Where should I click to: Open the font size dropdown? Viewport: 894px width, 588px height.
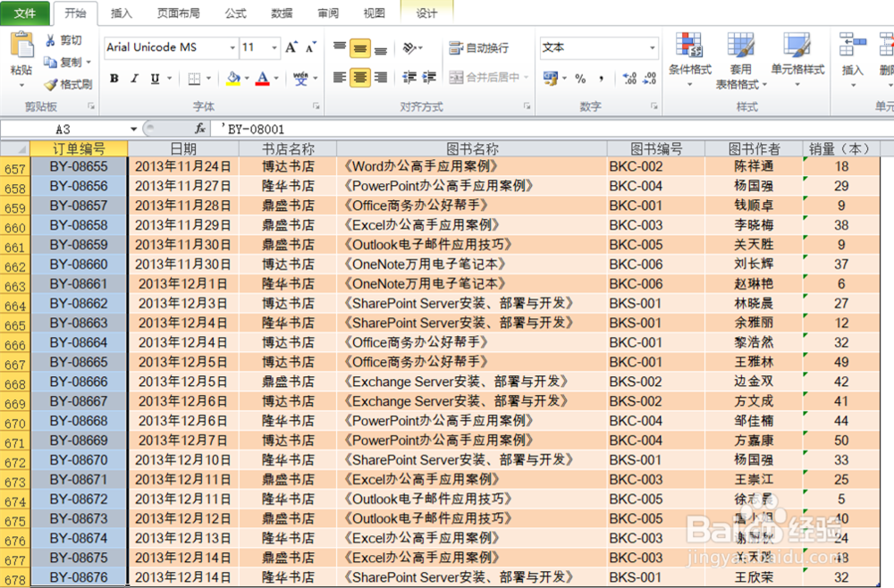(x=274, y=48)
